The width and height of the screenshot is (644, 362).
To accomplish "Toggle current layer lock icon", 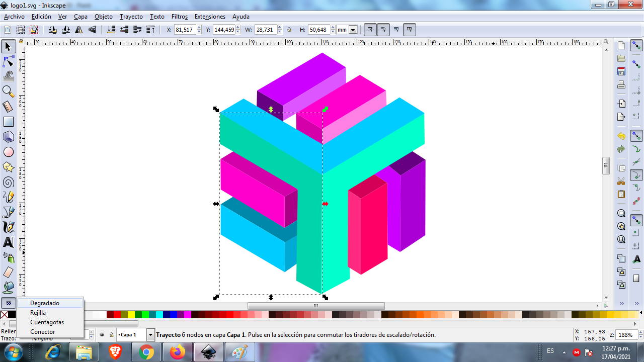I will tap(111, 334).
